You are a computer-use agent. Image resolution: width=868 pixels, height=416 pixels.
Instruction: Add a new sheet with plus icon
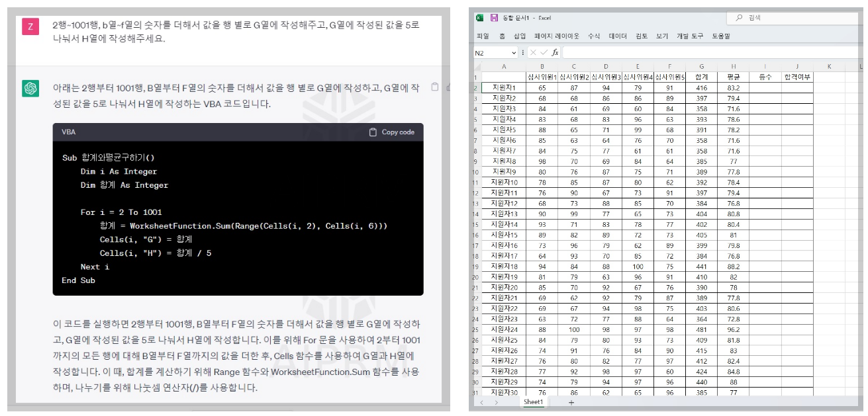(571, 402)
